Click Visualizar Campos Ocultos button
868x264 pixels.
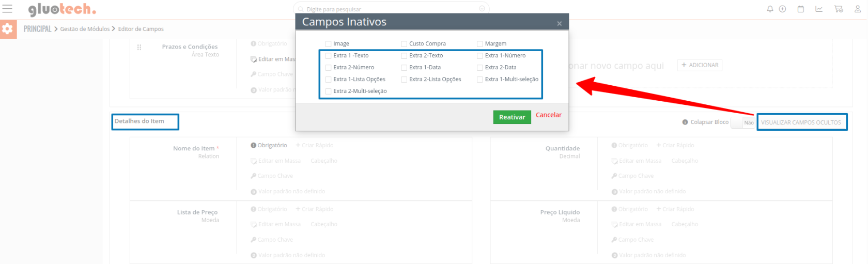click(801, 122)
